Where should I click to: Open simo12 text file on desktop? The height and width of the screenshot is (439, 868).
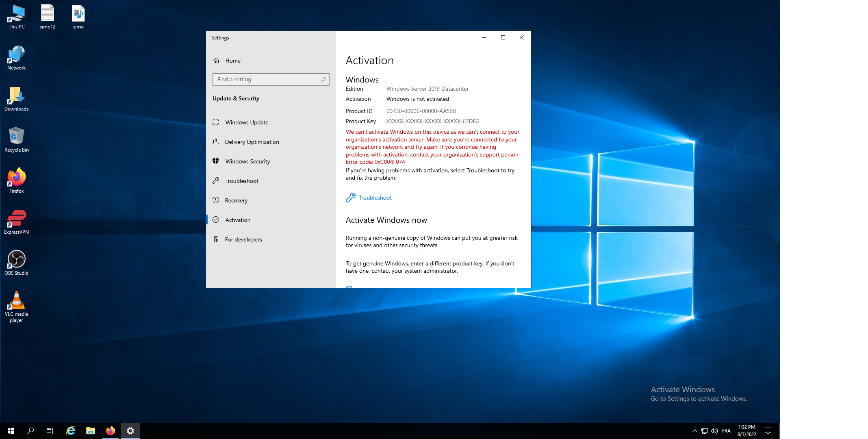click(48, 17)
